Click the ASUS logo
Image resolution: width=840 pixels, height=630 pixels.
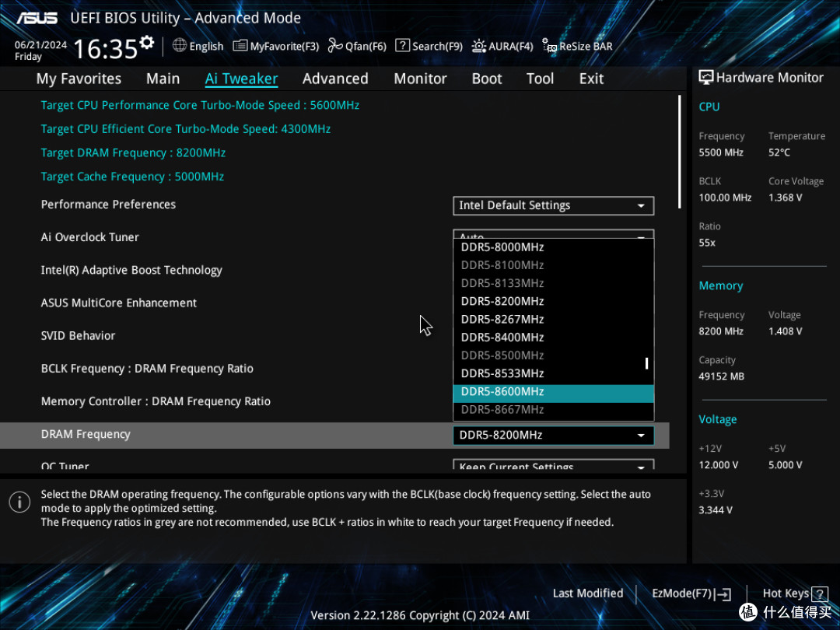click(x=37, y=18)
